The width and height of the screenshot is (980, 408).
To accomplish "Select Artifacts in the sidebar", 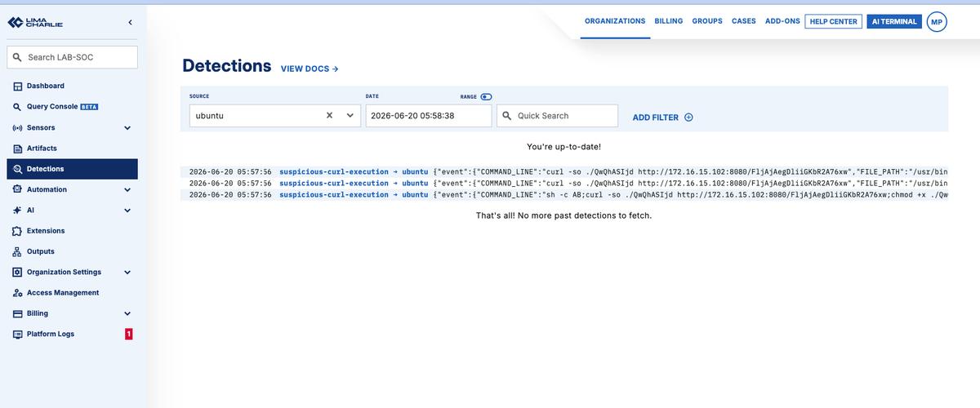I will [72, 149].
